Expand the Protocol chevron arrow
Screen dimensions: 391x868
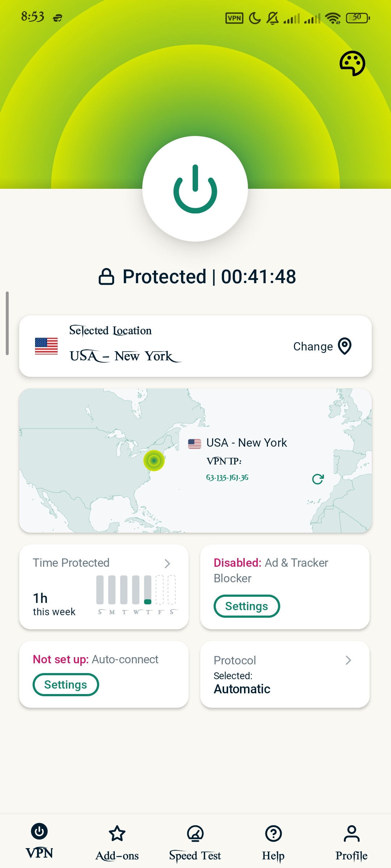pos(348,660)
